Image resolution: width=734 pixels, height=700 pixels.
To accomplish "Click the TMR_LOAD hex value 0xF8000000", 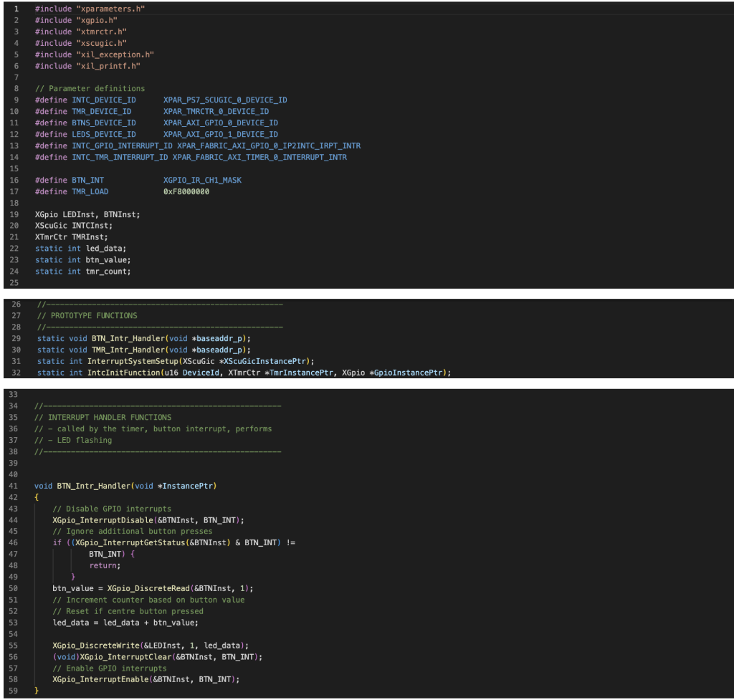I will point(188,191).
